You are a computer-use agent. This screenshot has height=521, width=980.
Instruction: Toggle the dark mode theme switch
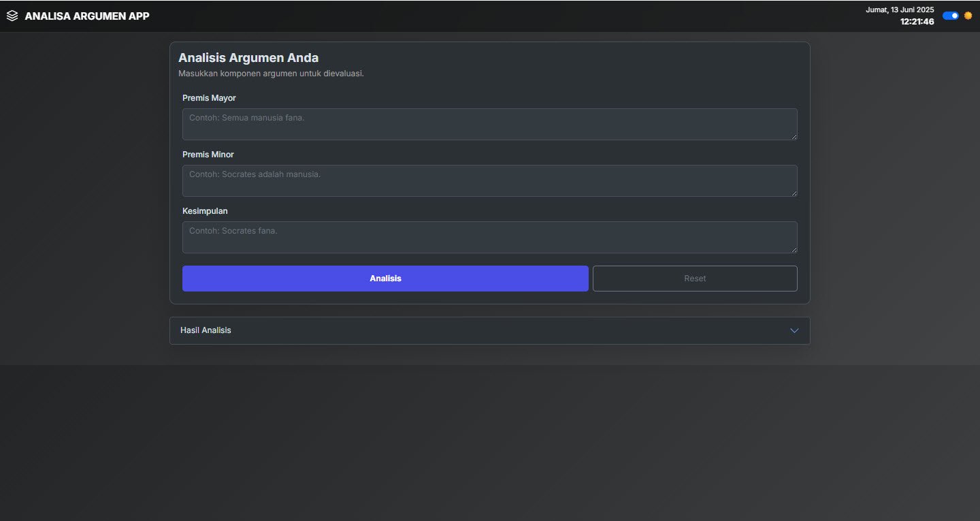(951, 16)
